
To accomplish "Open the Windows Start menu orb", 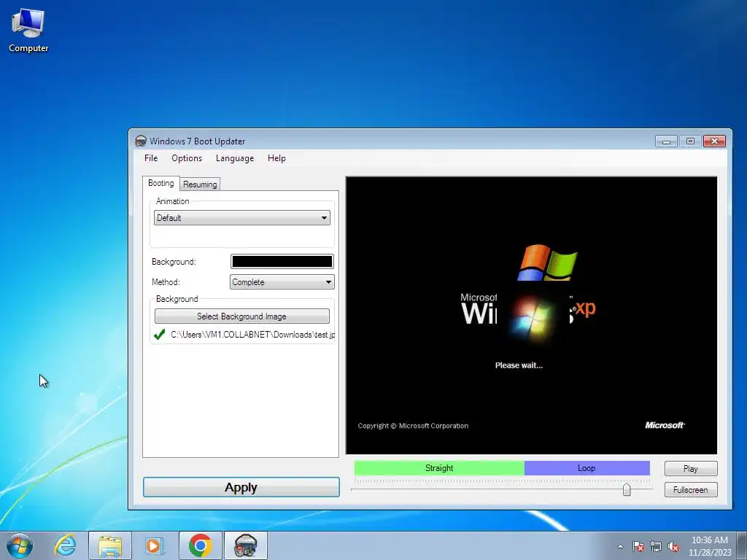I will (x=20, y=545).
